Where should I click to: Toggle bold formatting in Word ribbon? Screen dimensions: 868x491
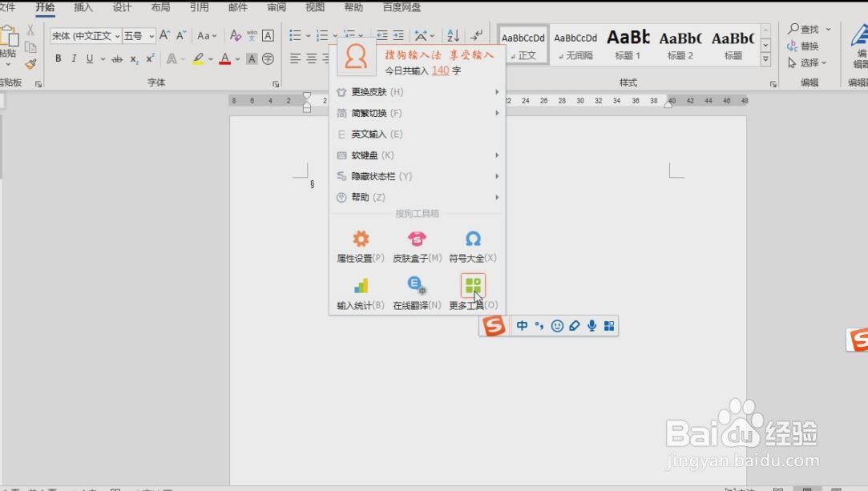[59, 58]
